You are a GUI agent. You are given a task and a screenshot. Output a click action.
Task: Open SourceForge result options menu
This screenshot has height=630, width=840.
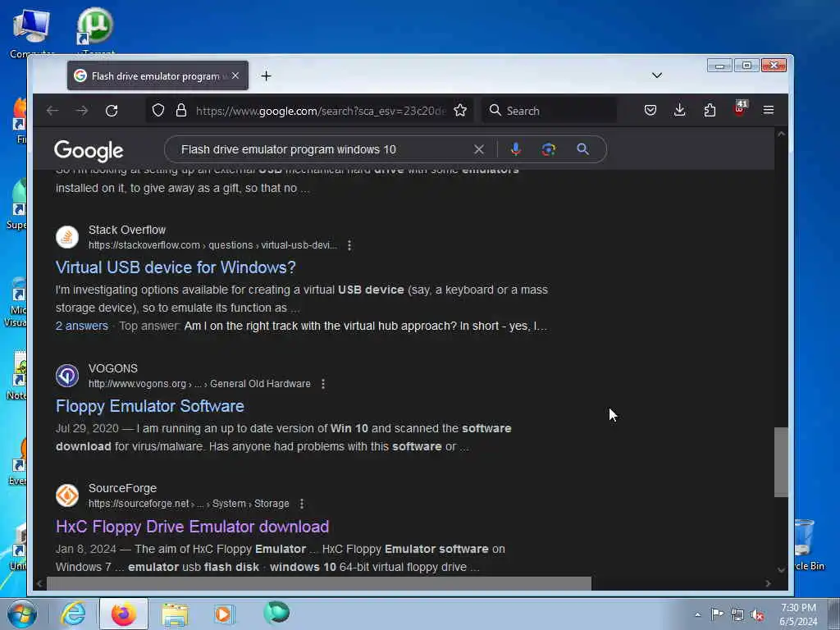tap(302, 504)
